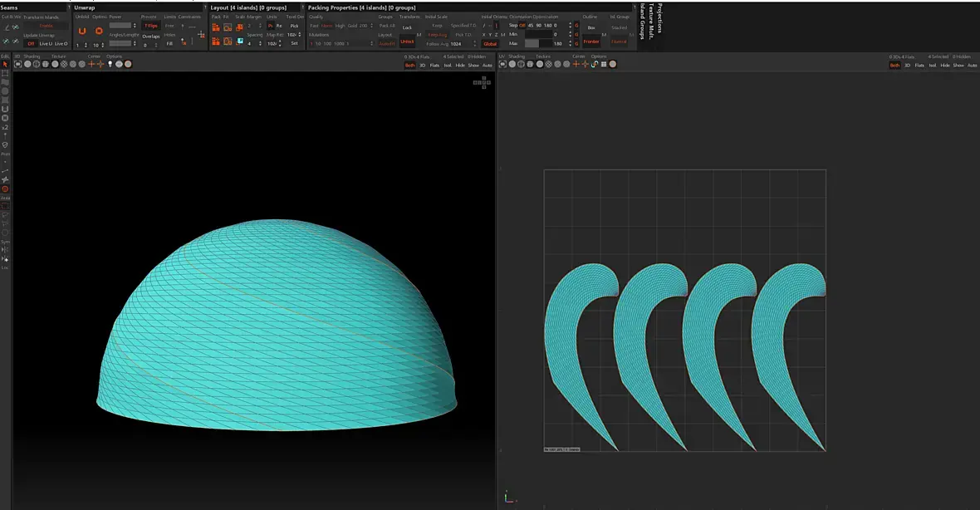The width and height of the screenshot is (980, 510).
Task: Toggle the T Flips prevent option
Action: pos(150,26)
